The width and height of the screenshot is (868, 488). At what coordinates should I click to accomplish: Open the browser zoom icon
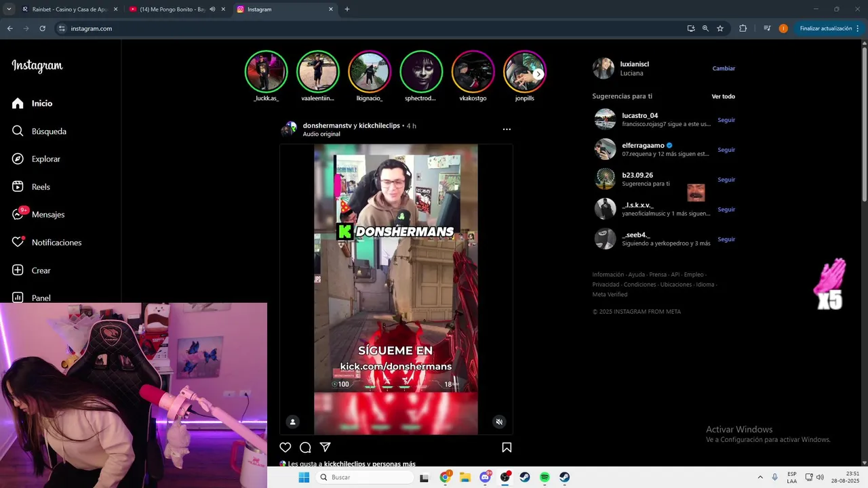pyautogui.click(x=705, y=28)
